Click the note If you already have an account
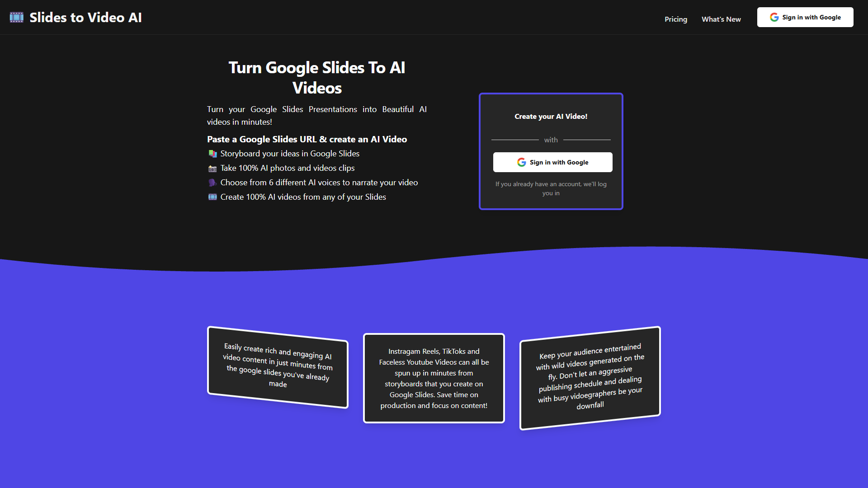The height and width of the screenshot is (488, 868). pos(551,188)
